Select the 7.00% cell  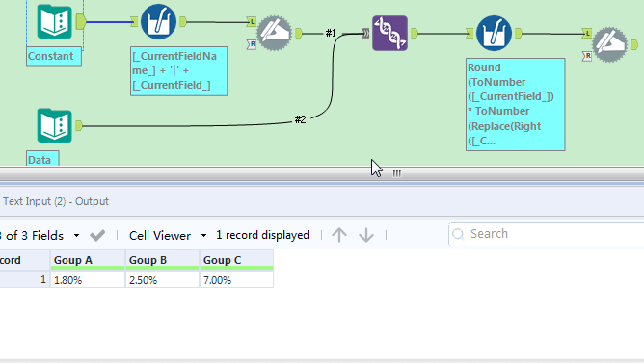(236, 280)
